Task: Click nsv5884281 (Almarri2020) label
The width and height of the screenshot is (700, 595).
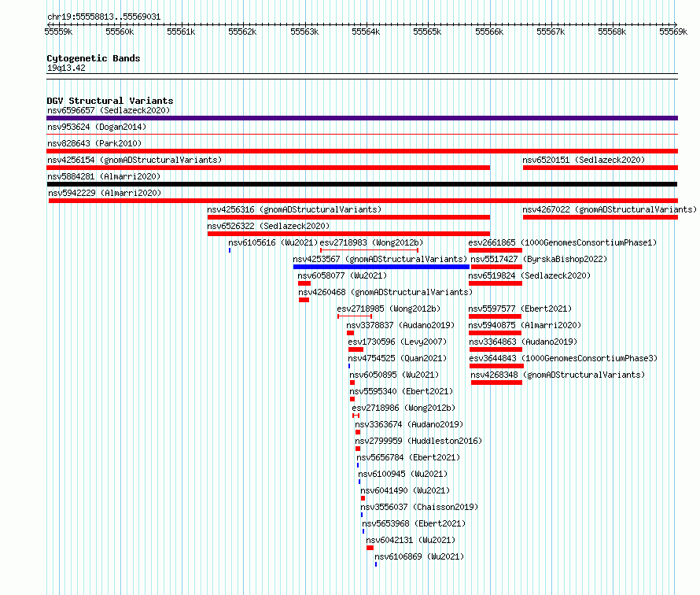Action: point(104,176)
